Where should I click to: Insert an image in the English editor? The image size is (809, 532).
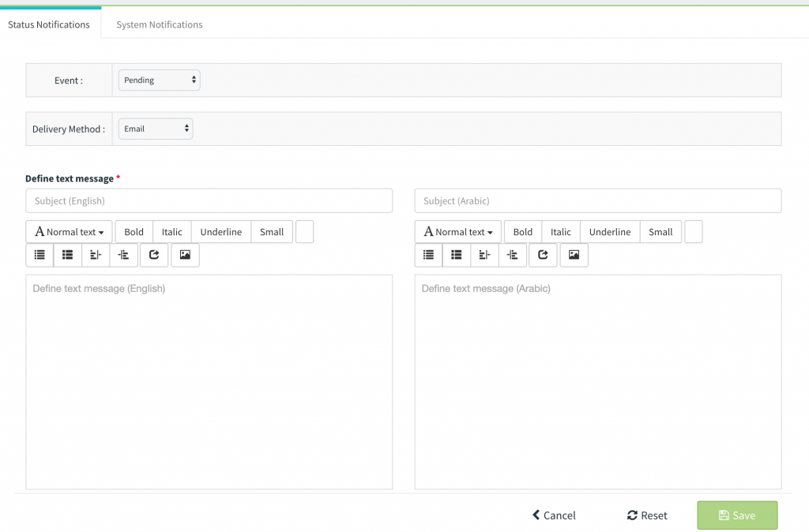click(x=185, y=255)
